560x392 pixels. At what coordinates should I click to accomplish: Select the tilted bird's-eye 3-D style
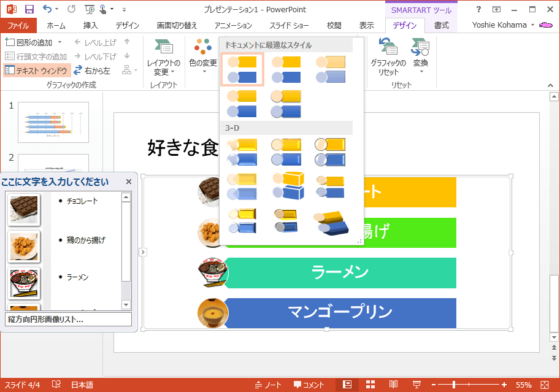point(331,223)
